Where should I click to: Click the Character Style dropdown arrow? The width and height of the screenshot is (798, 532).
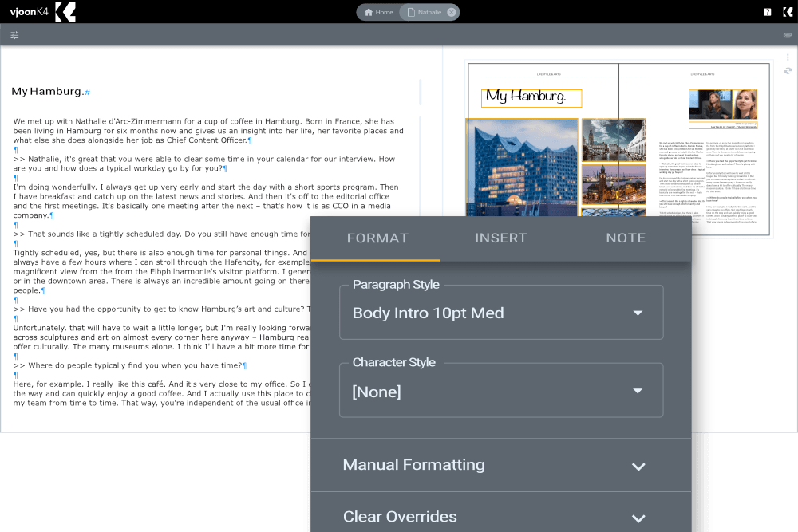[638, 391]
